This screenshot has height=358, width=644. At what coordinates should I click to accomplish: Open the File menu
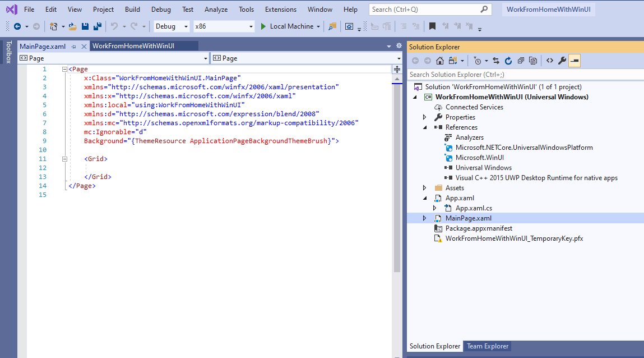[29, 9]
